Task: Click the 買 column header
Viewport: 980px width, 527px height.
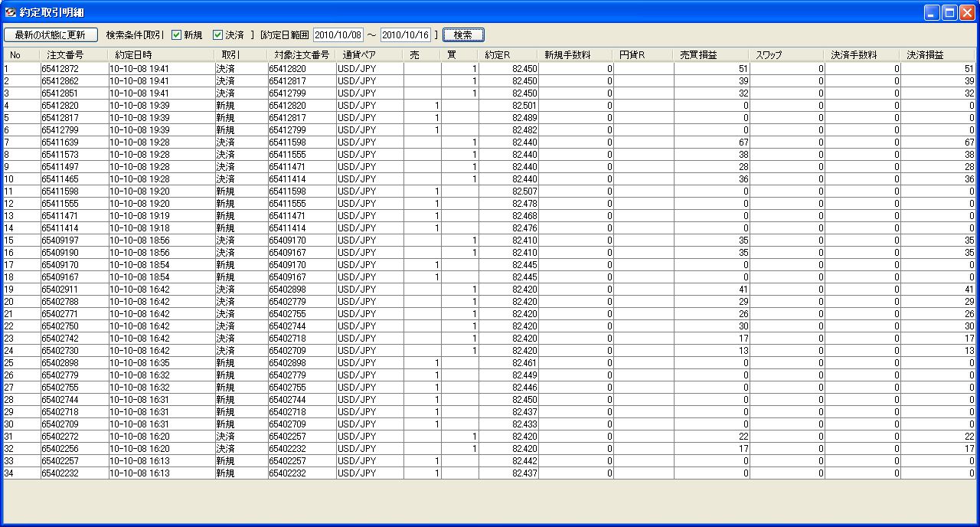Action: coord(460,55)
